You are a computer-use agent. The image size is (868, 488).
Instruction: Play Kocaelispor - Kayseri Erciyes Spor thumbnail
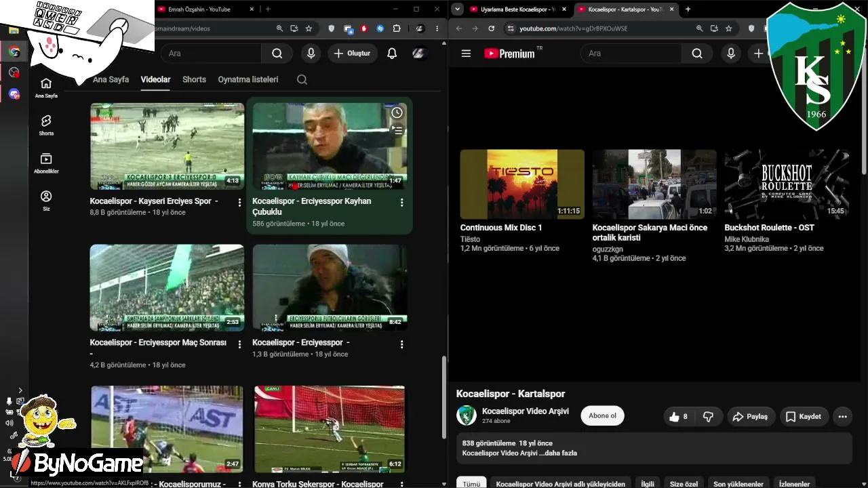167,146
